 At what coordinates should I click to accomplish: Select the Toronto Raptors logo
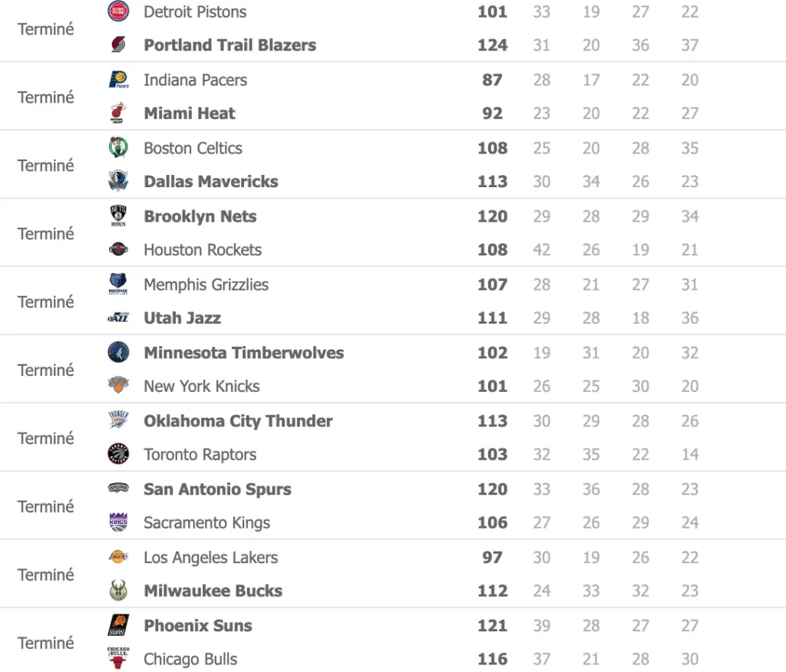tap(118, 454)
